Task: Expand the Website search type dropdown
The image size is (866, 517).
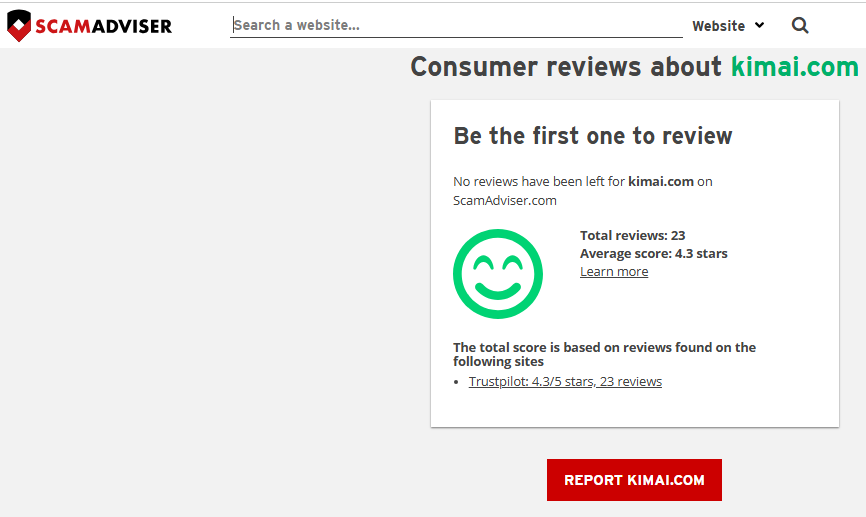Action: [x=728, y=26]
